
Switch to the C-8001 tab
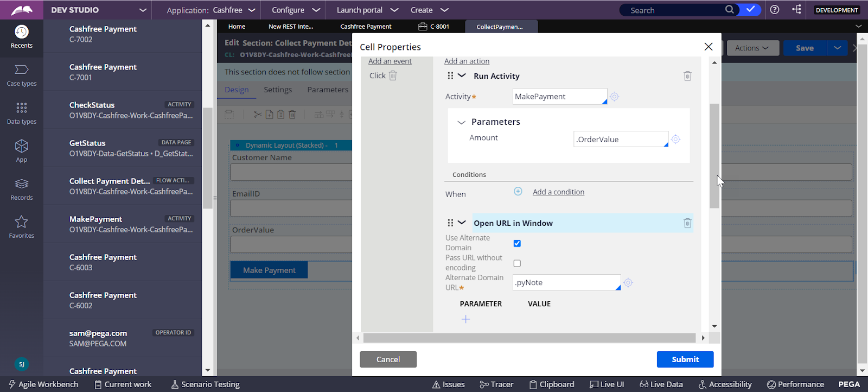point(434,26)
